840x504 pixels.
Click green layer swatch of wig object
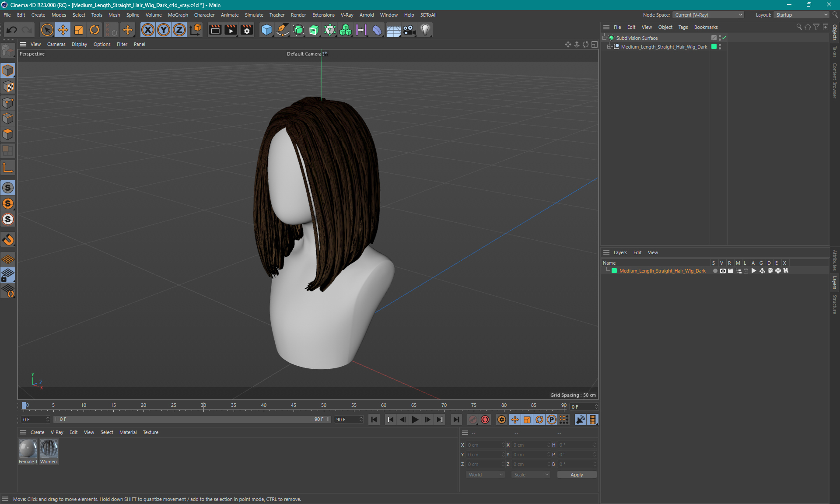(x=714, y=46)
